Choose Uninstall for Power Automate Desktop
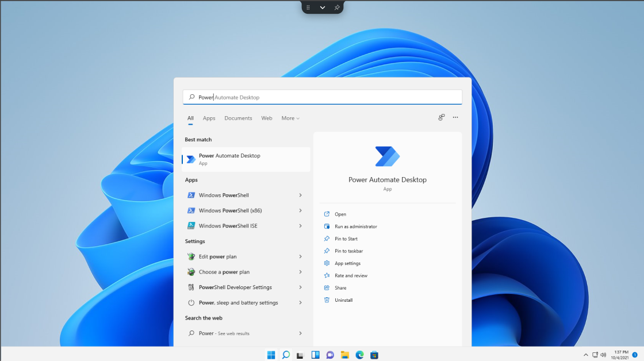644x361 pixels. click(x=343, y=300)
